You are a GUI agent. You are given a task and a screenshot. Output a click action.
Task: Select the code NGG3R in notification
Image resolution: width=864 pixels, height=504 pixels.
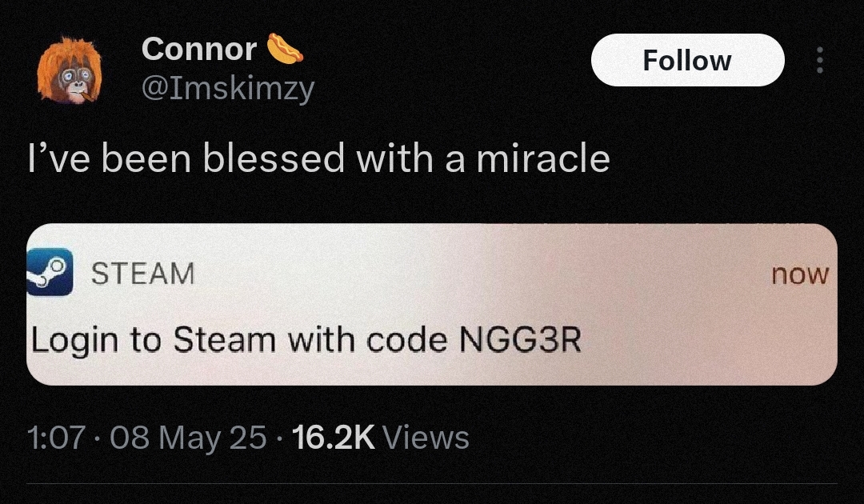tap(520, 340)
